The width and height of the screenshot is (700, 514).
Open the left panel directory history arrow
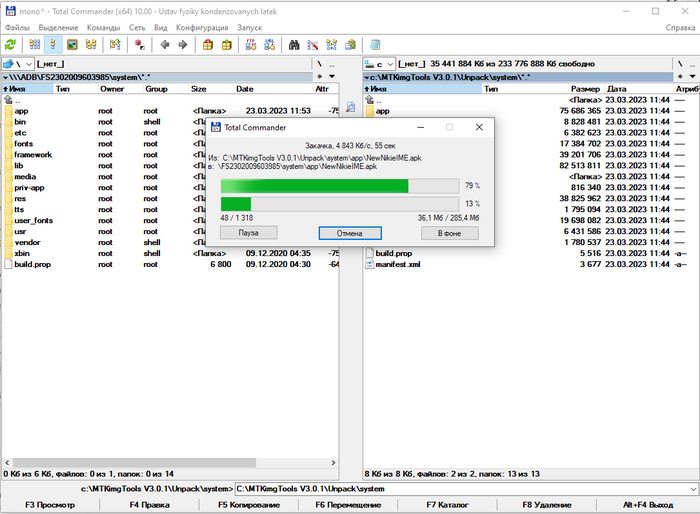[x=332, y=76]
